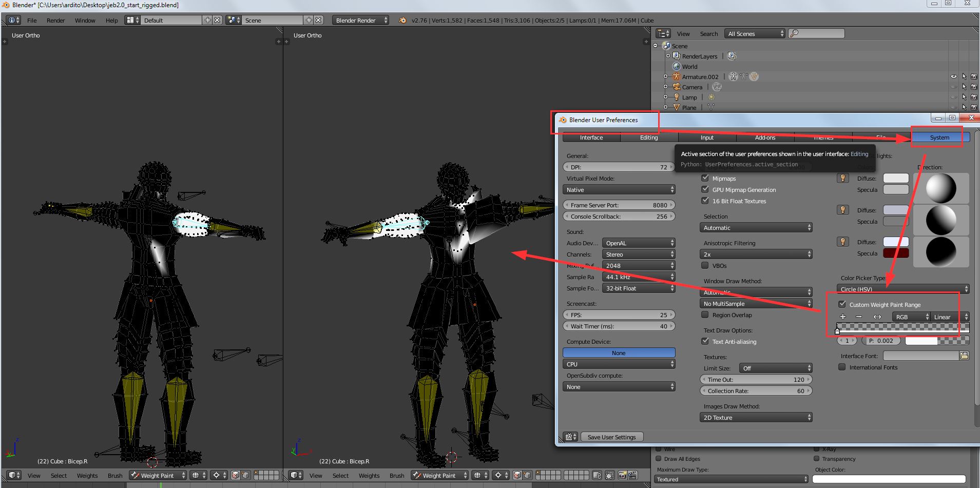This screenshot has width=980, height=488.
Task: Collapse the Scene tree node
Action: coord(656,46)
